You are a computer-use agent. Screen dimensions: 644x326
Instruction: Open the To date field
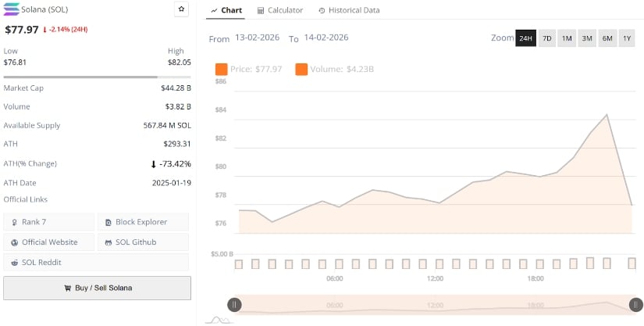point(326,38)
